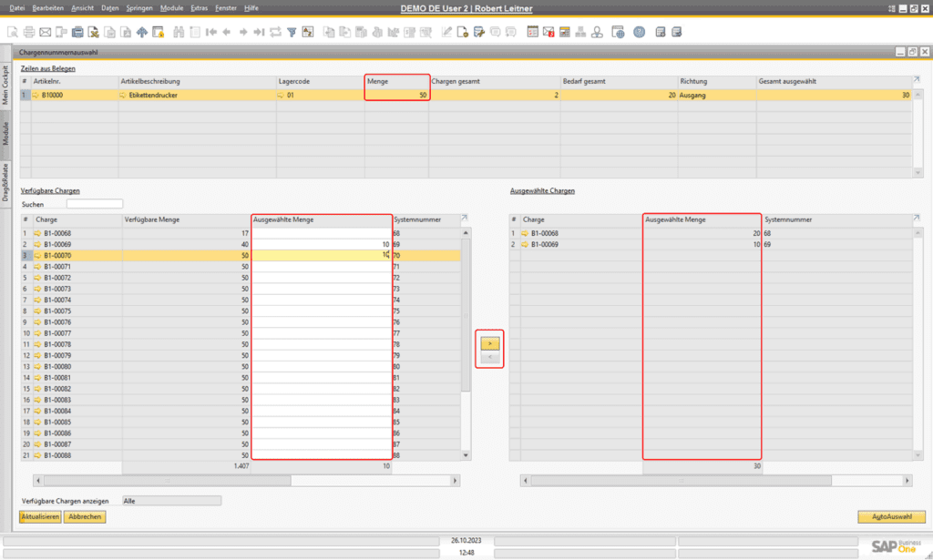The image size is (933, 560).
Task: Click the '<' remove-from-selected button
Action: [x=489, y=357]
